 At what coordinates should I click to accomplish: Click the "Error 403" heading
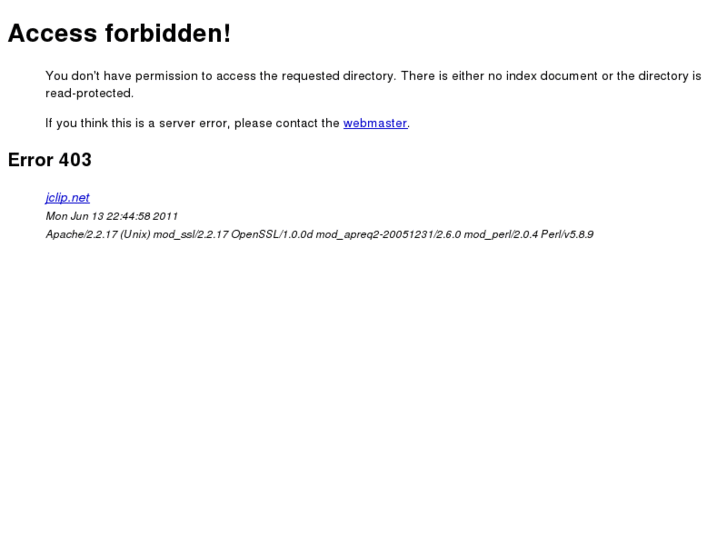(50, 160)
